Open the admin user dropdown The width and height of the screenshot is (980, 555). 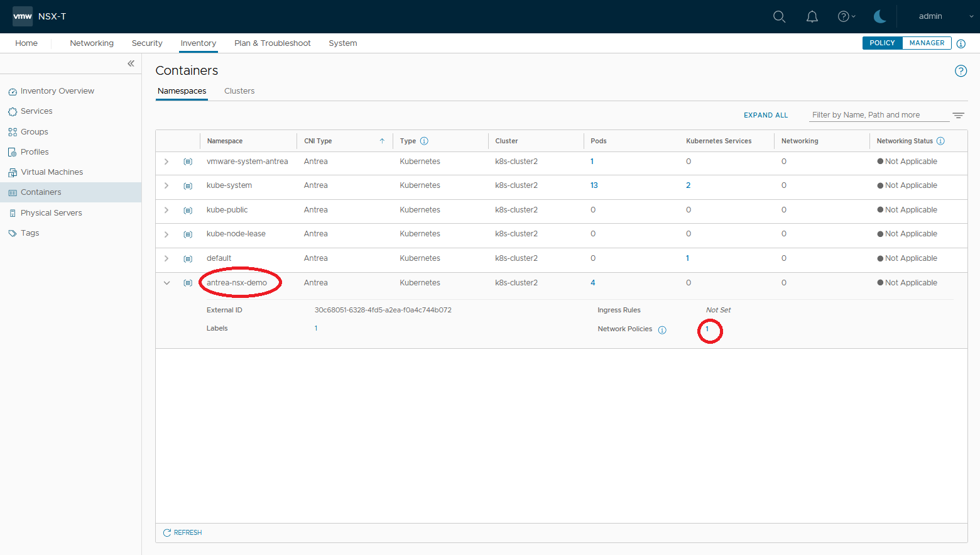coord(945,16)
